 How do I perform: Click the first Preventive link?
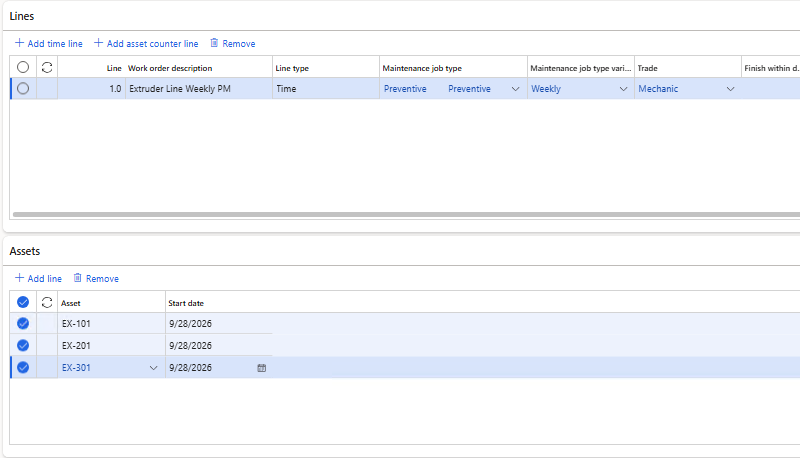click(x=405, y=89)
